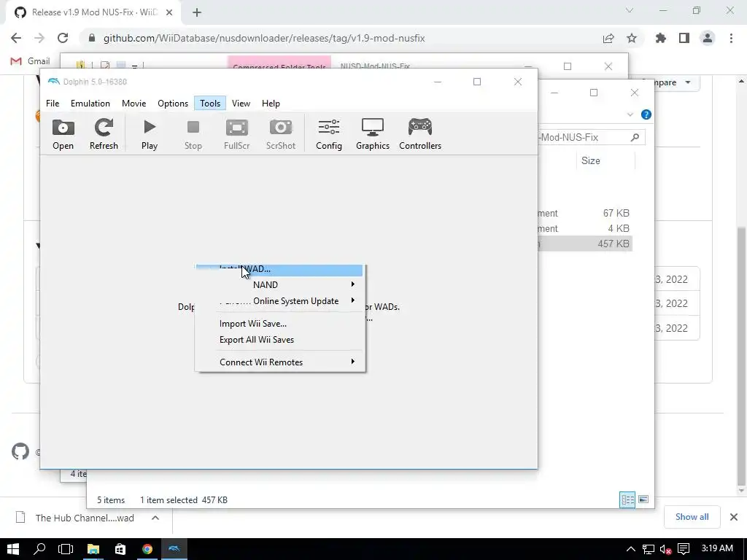
Task: Share this page using Chrome share icon
Action: (x=608, y=38)
